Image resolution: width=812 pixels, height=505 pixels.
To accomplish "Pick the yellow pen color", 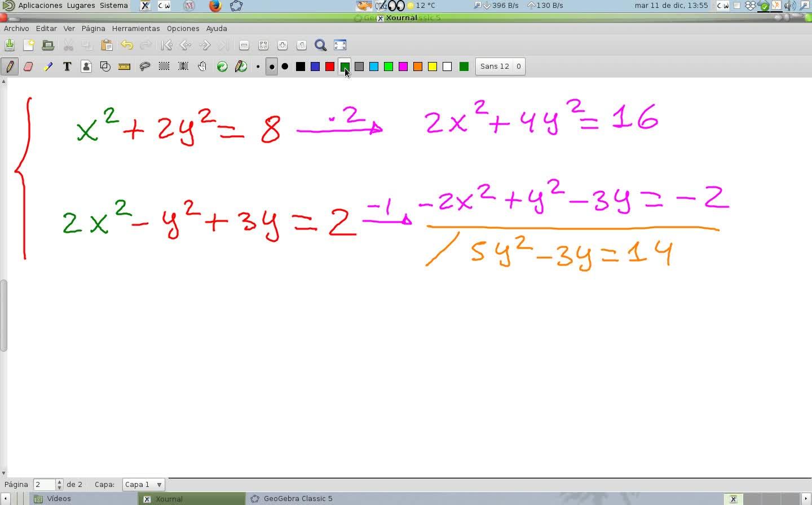I will (433, 67).
